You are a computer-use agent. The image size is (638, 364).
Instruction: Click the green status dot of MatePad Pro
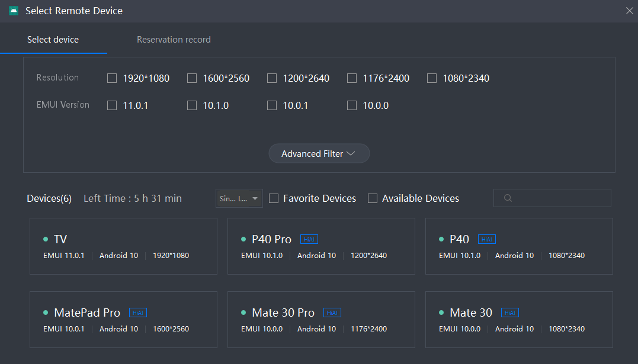(46, 313)
